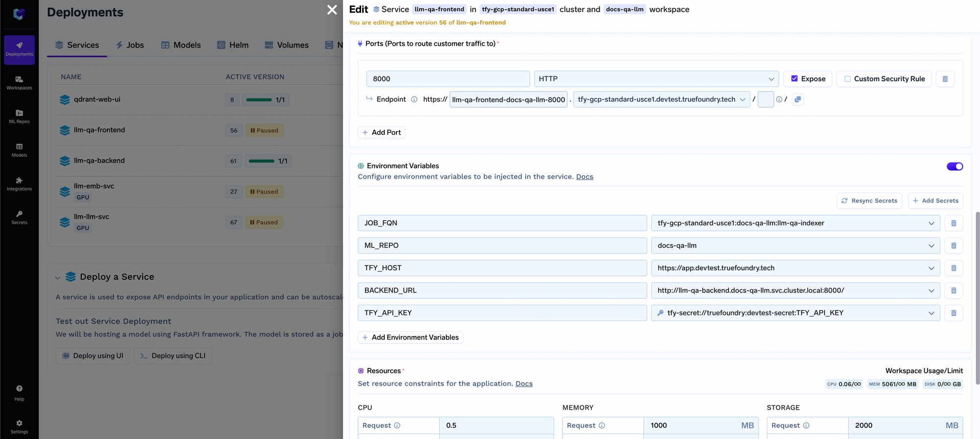Delete the ML_REPO variable
Viewport: 980px width, 439px height.
click(x=954, y=245)
